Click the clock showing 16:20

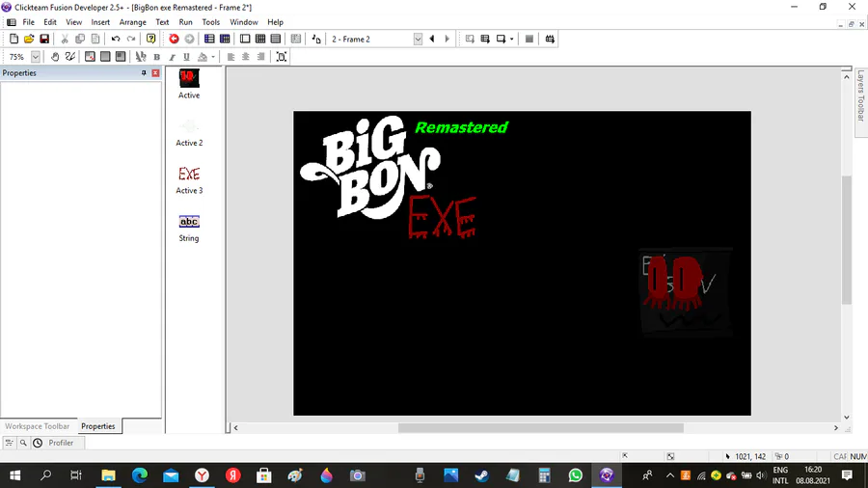pos(813,470)
